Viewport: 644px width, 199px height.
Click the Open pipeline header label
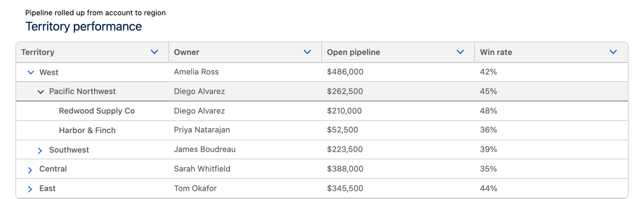coord(353,52)
